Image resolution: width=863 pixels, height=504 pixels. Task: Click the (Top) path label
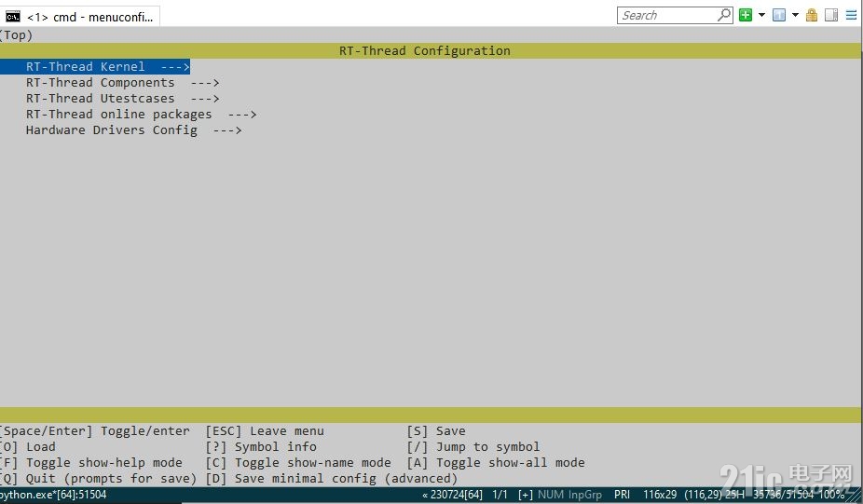click(x=17, y=35)
